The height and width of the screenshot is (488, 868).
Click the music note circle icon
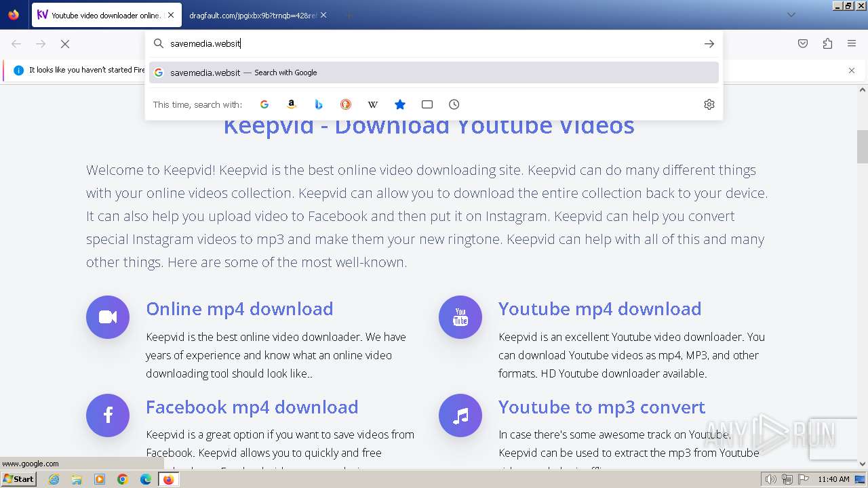click(x=460, y=415)
